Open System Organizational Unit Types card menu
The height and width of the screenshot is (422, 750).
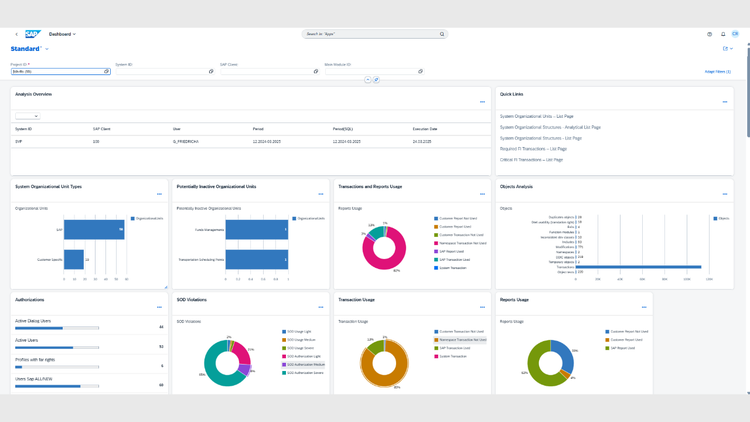tap(159, 194)
